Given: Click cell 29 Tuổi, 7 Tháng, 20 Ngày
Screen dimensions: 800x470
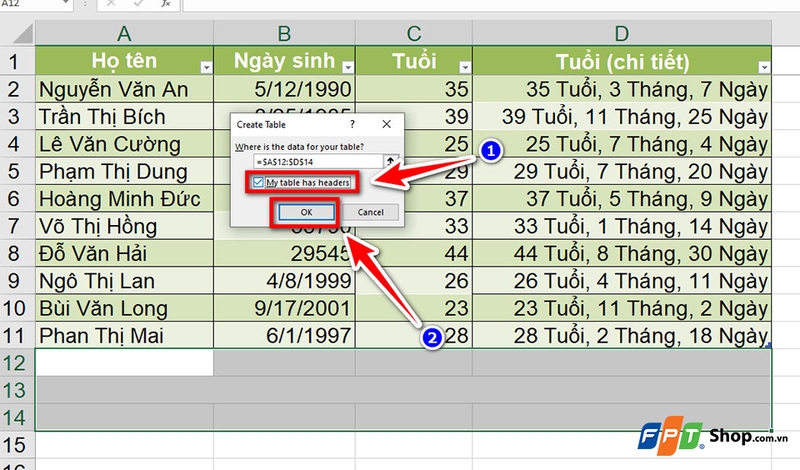Looking at the screenshot, I should pos(622,171).
